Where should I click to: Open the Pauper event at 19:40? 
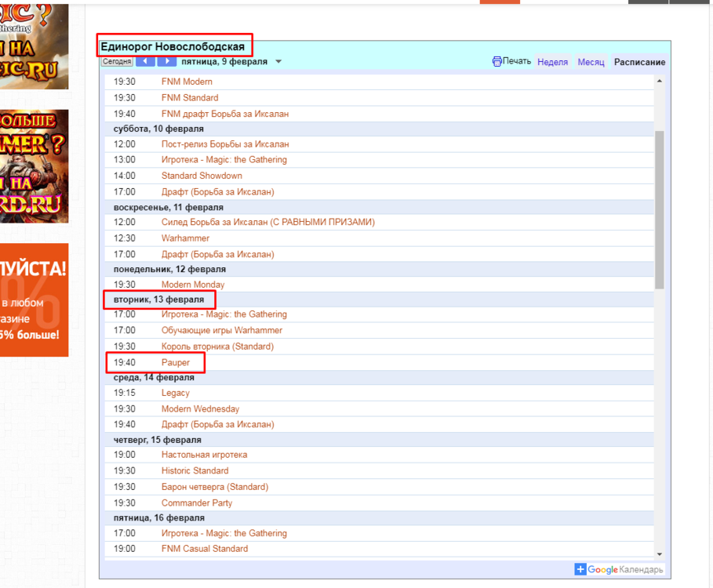point(176,362)
